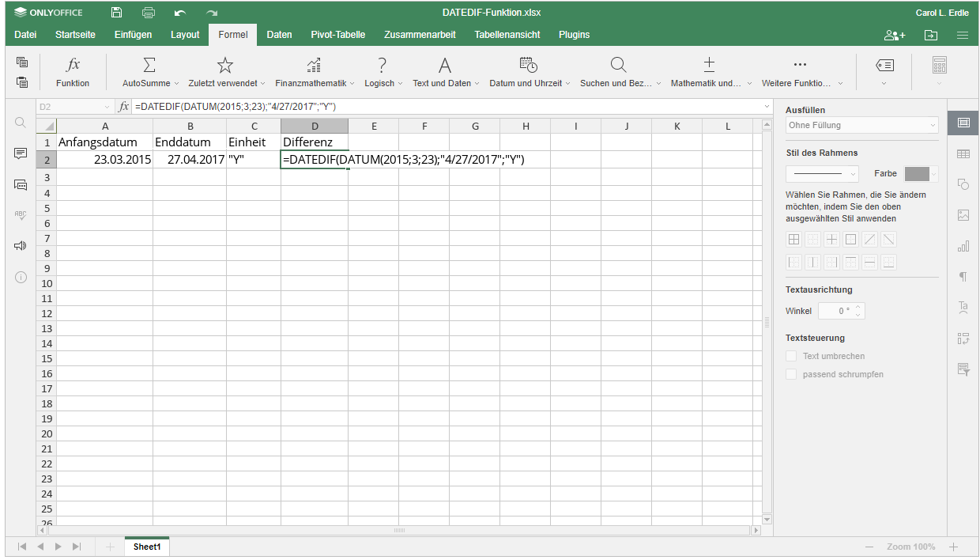Screen dimensions: 980x560
Task: Select the cell containing 23.03.2015
Action: (105, 159)
